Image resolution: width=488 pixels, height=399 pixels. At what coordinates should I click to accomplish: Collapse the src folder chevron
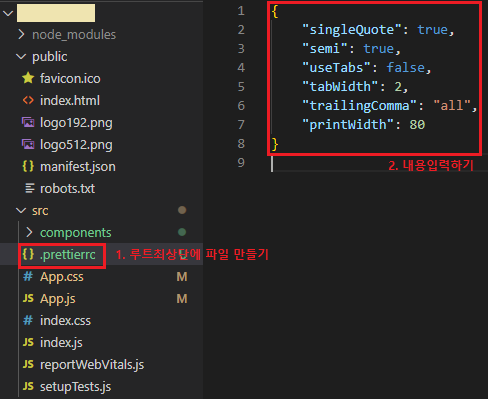pos(21,211)
